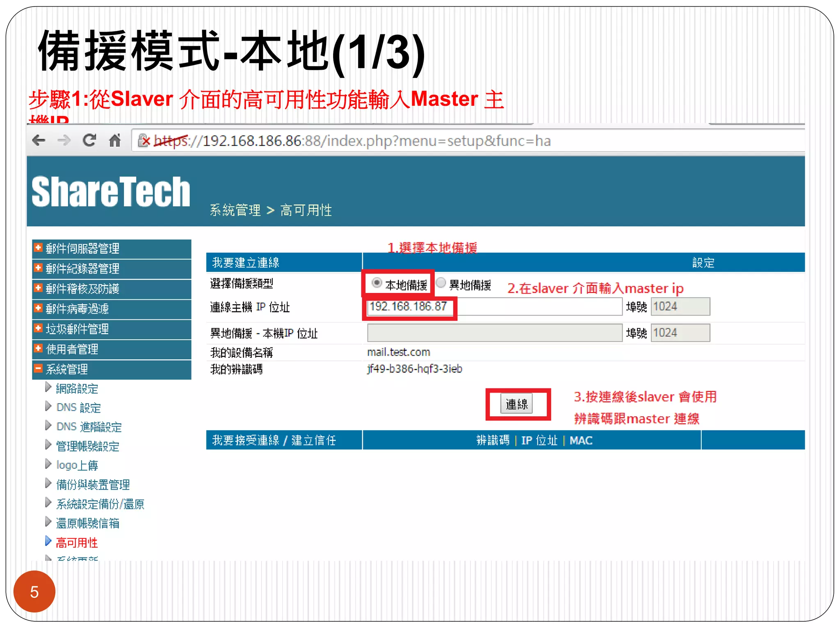Click device name mail.test.com
Screen dimensions: 840x630
(398, 352)
